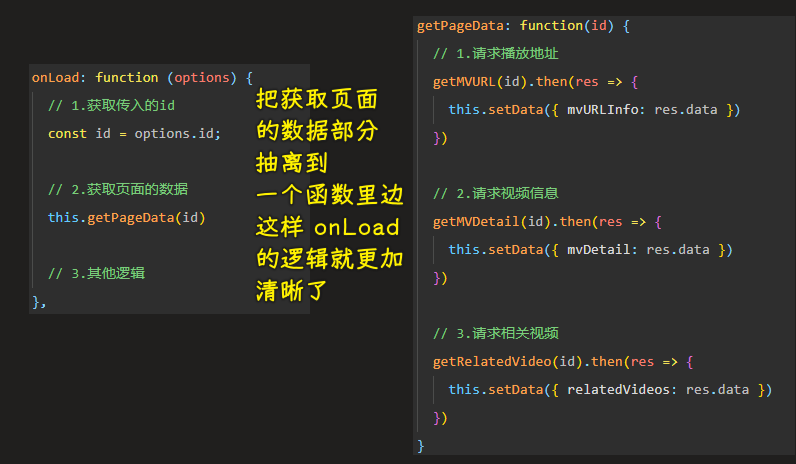Click the '})' closing the getMVDetail callback
This screenshot has height=464, width=796.
pyautogui.click(x=440, y=278)
